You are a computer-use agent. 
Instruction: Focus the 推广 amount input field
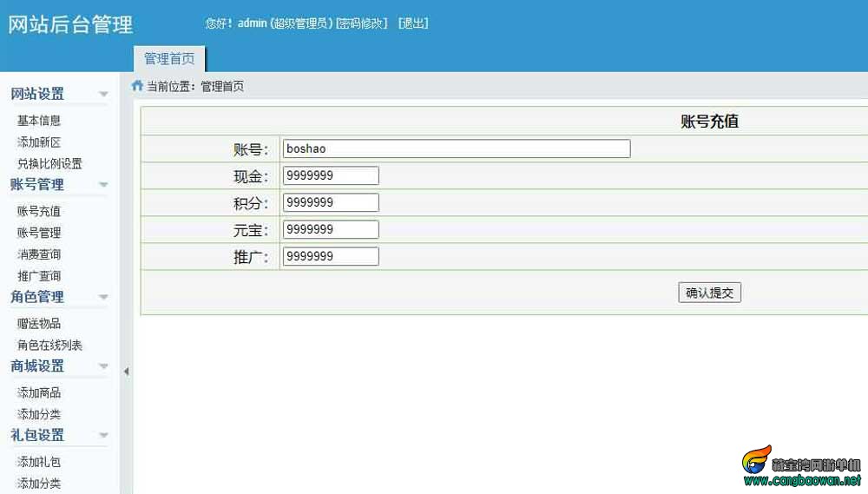point(331,256)
